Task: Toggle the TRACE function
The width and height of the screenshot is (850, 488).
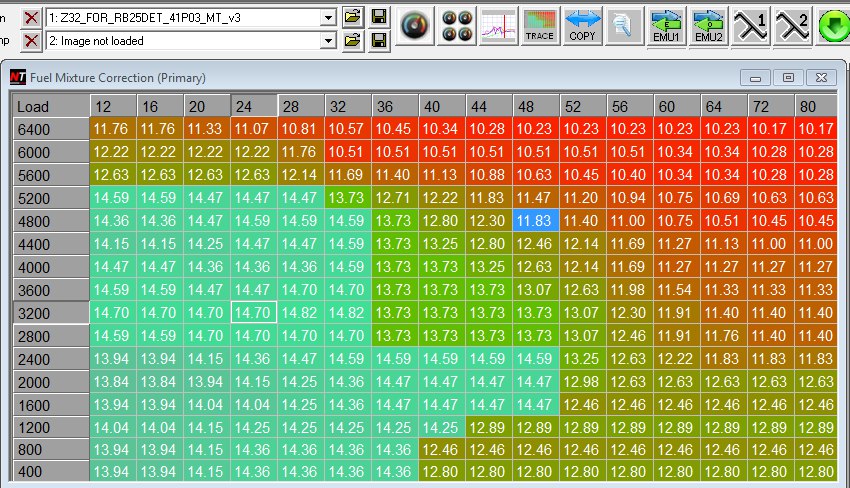Action: click(539, 27)
